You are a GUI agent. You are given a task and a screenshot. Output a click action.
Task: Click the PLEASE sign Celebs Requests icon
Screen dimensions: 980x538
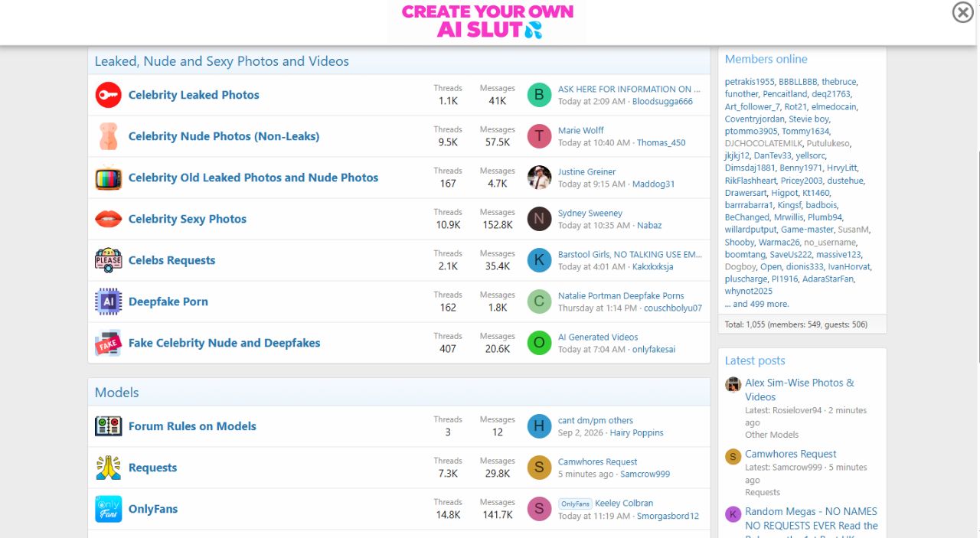point(108,260)
